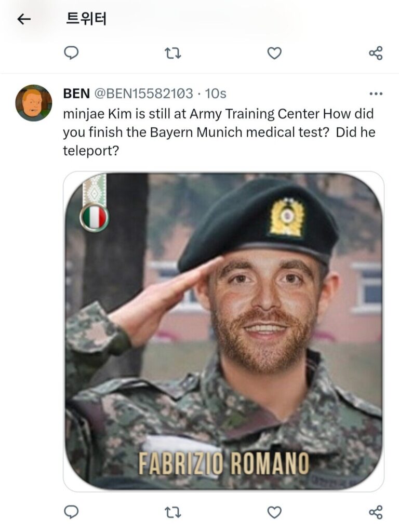
Task: Reply to BEN's tweet below the image
Action: click(71, 512)
